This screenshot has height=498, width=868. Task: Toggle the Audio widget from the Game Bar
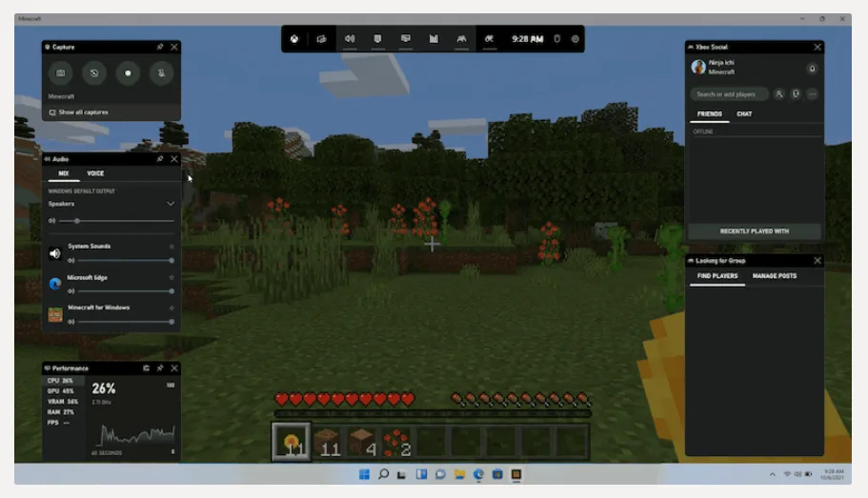tap(350, 39)
